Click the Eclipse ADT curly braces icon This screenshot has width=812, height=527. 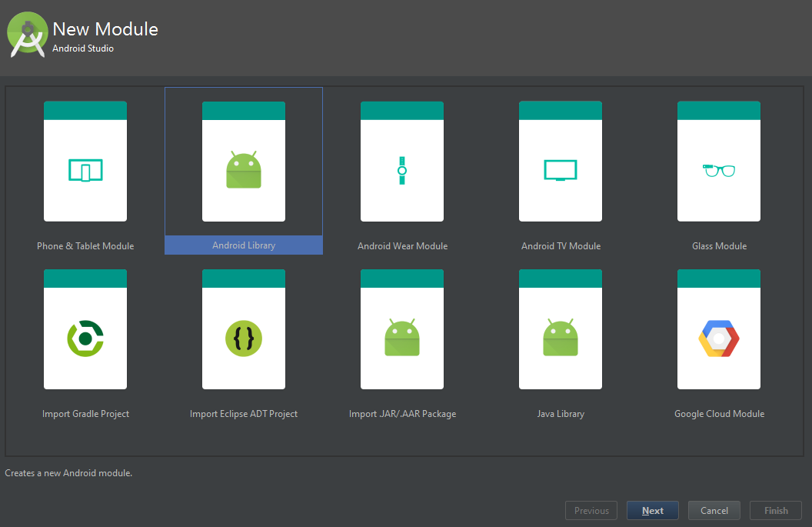click(244, 338)
